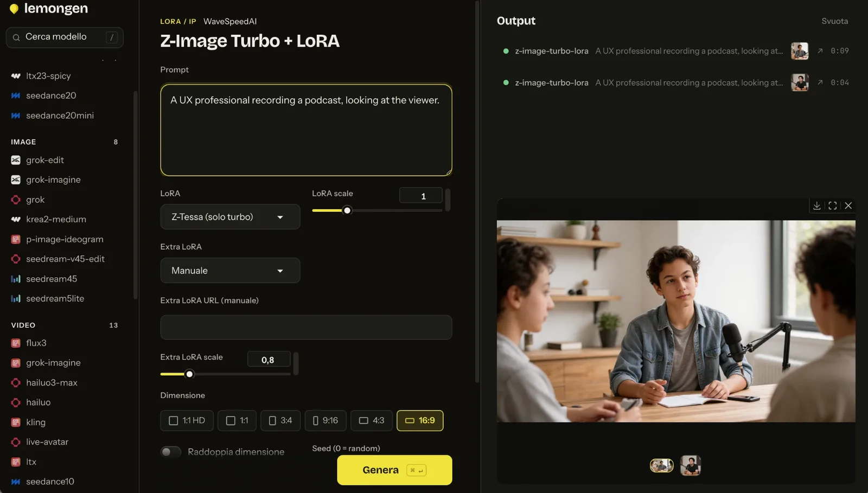
Task: Open the Extra LoRA dropdown set to Manuale
Action: [230, 271]
